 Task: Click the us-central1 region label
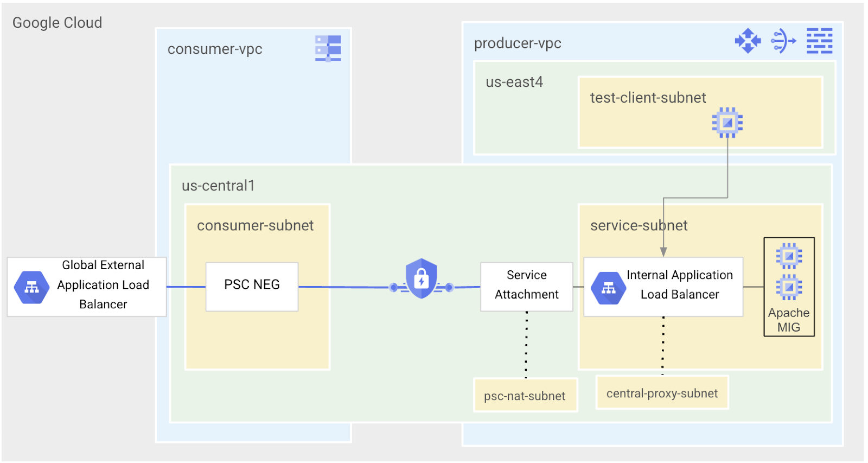[x=218, y=186]
